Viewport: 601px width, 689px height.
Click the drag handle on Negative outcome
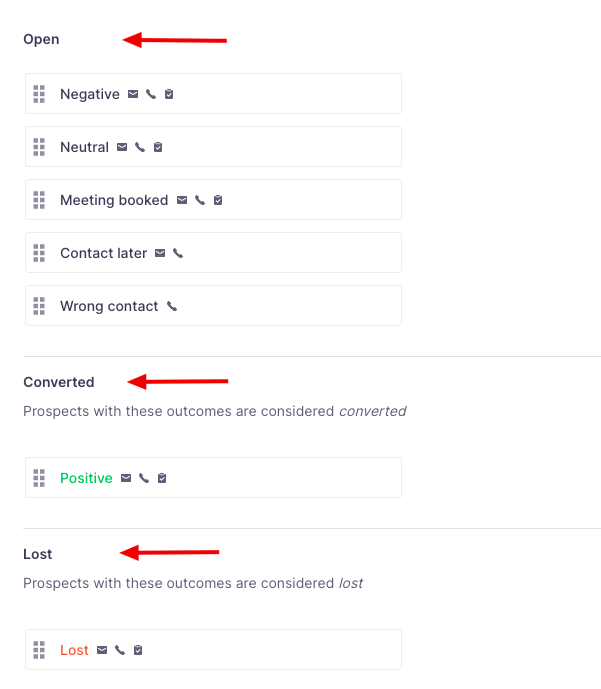[x=39, y=94]
